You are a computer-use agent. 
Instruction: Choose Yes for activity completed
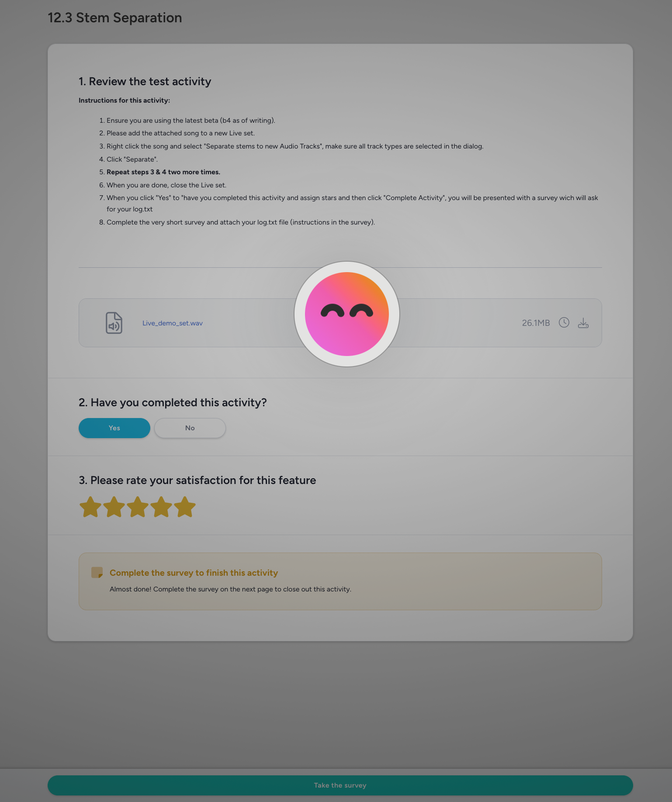[x=114, y=428]
